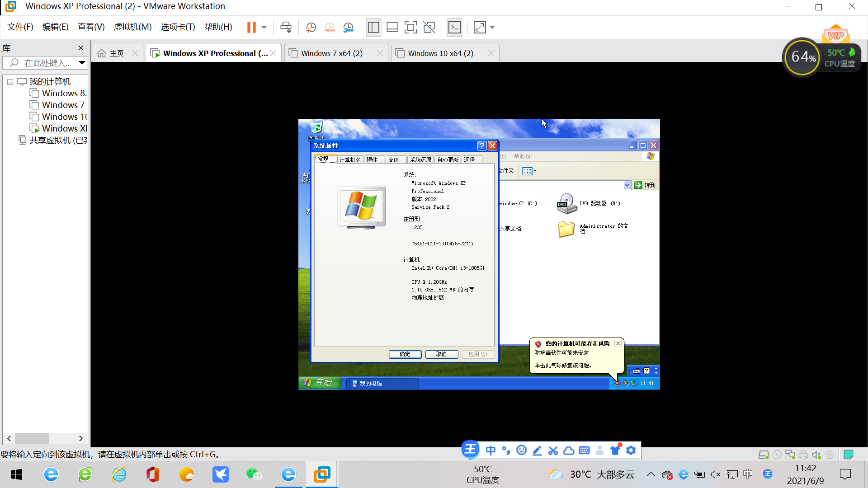
Task: Toggle the thumbnail bar view
Action: 392,28
